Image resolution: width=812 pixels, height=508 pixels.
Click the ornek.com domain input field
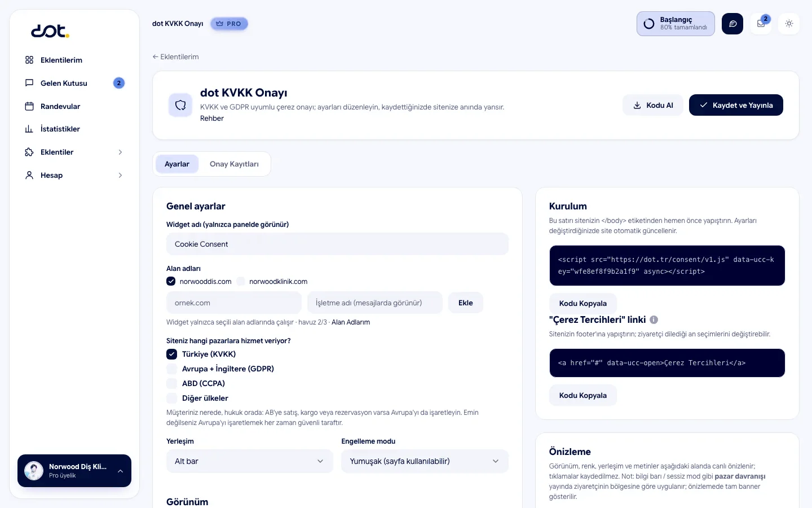(234, 303)
